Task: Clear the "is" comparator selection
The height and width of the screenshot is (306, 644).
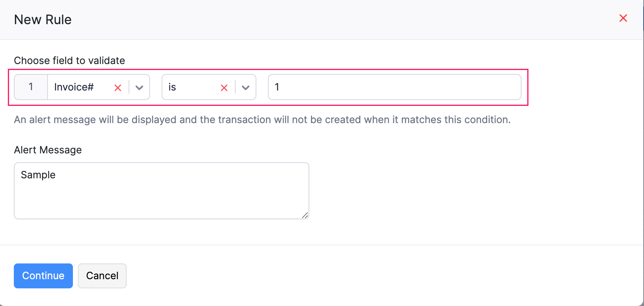Action: pyautogui.click(x=224, y=88)
